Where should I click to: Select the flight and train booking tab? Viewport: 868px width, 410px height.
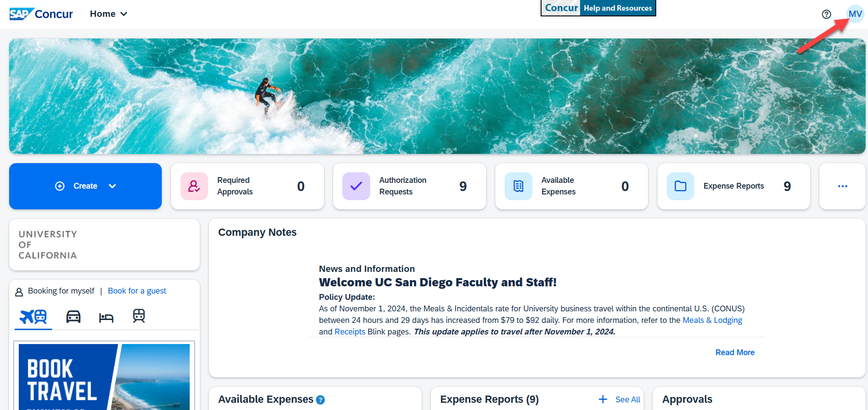33,317
